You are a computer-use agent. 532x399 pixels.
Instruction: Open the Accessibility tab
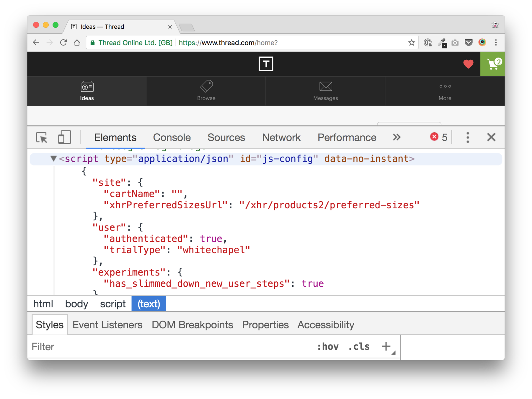(326, 325)
